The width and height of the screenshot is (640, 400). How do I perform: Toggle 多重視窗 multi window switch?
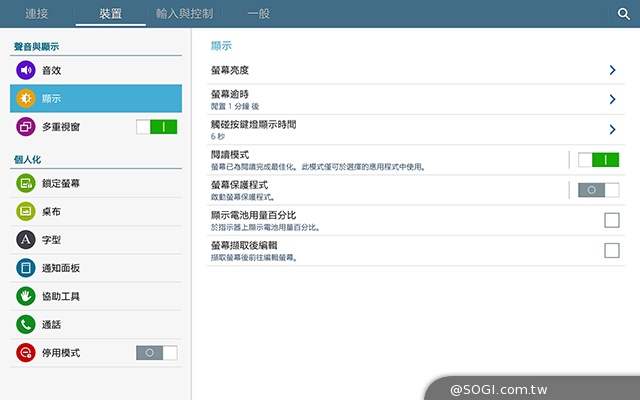tap(156, 127)
